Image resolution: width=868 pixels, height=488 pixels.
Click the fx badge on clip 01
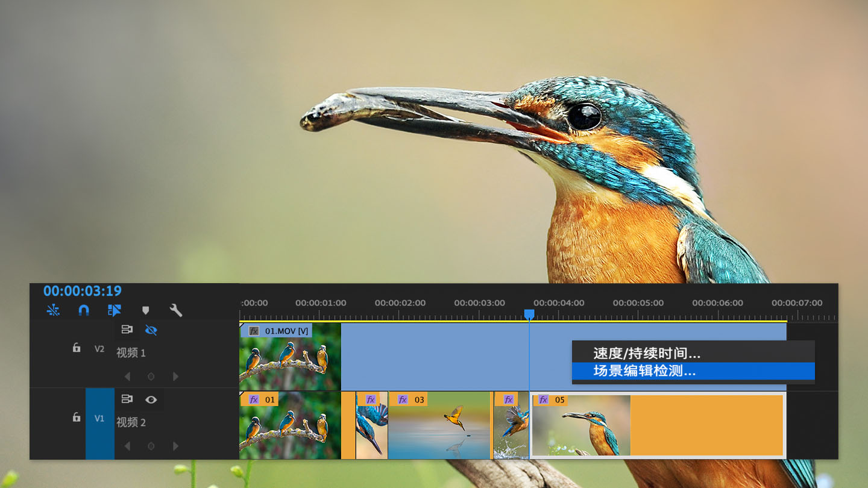pos(254,399)
